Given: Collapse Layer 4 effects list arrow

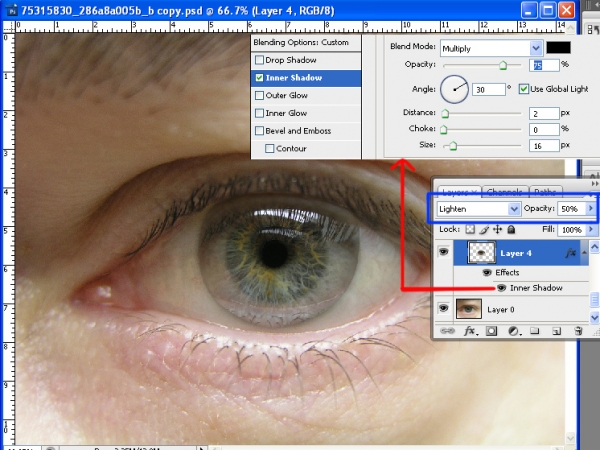Looking at the screenshot, I should (584, 253).
